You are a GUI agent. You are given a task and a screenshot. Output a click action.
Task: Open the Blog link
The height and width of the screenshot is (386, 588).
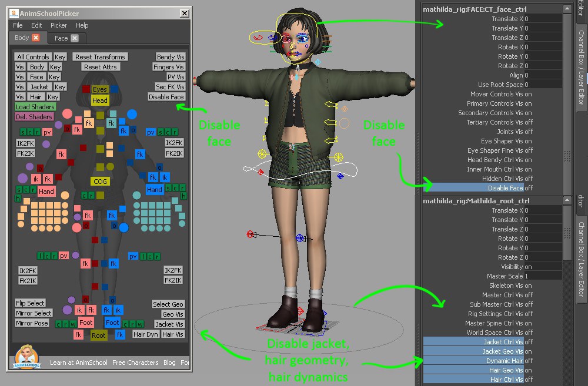click(x=169, y=362)
